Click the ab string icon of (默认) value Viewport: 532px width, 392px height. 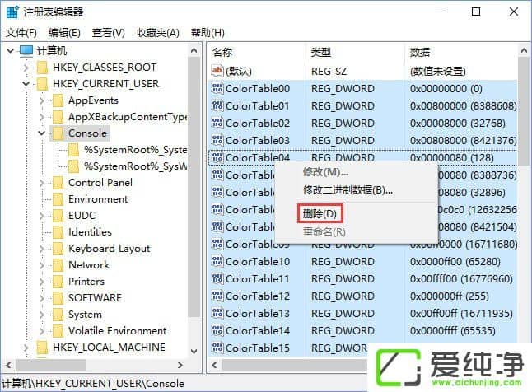click(x=217, y=71)
